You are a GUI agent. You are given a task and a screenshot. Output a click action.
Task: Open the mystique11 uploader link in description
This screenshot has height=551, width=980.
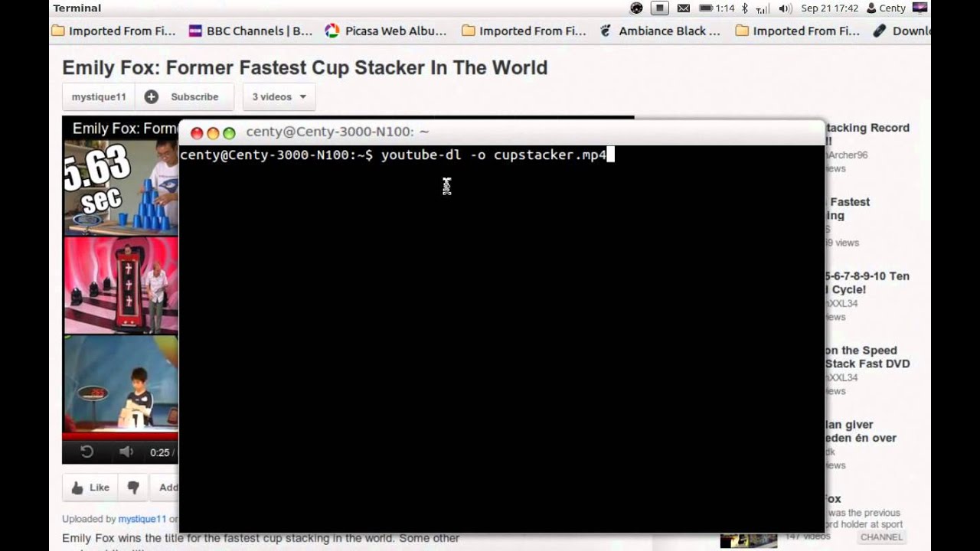(x=142, y=519)
